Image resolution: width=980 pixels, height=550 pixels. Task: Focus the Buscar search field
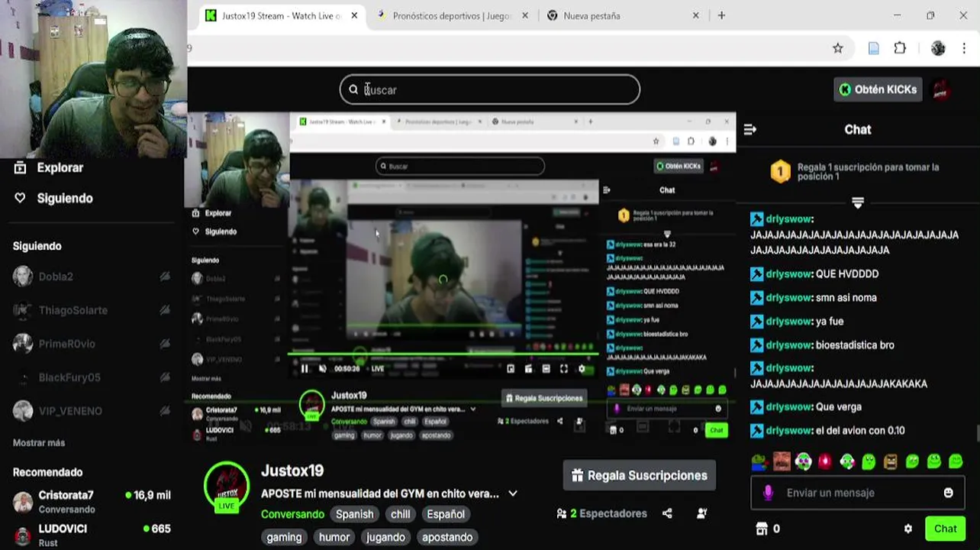pyautogui.click(x=490, y=89)
